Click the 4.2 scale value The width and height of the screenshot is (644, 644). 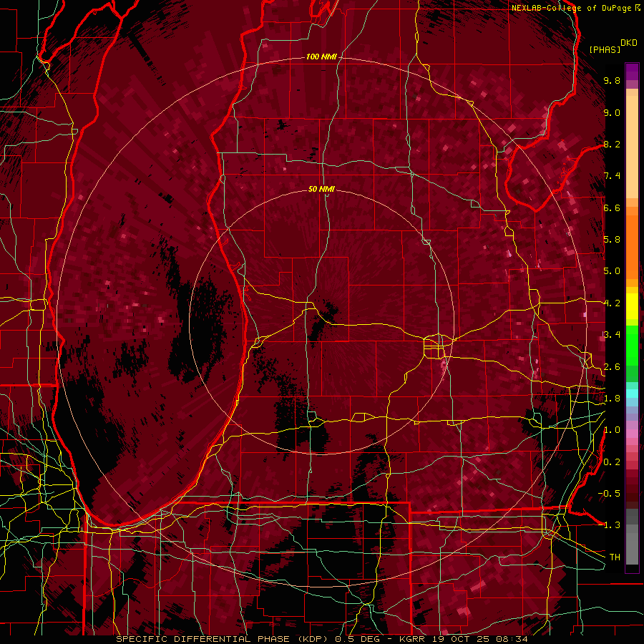[x=612, y=303]
